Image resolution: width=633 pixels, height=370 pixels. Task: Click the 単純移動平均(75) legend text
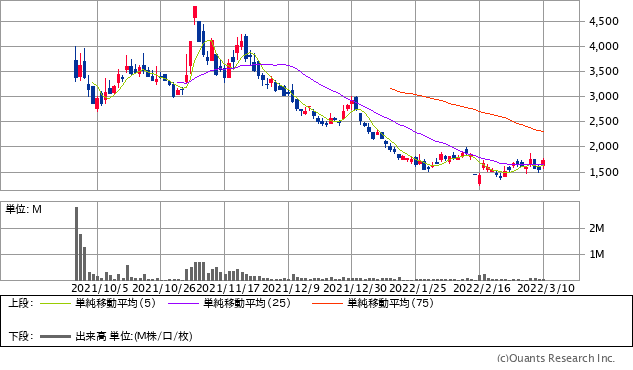pos(390,303)
